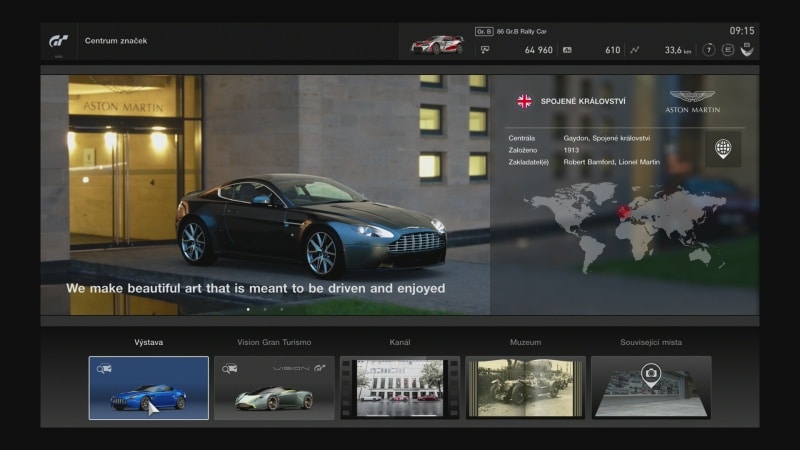Click the Gaydon, Spojené království headquarters text
The image size is (800, 450).
pyautogui.click(x=607, y=138)
